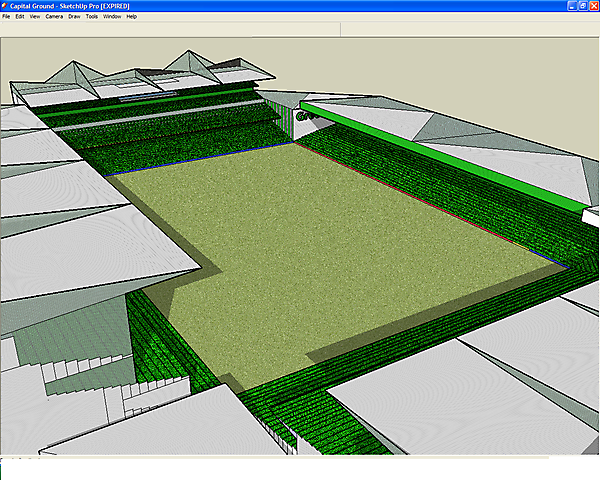Maximize the SketchUp Pro window
600x480 pixels.
(x=579, y=5)
